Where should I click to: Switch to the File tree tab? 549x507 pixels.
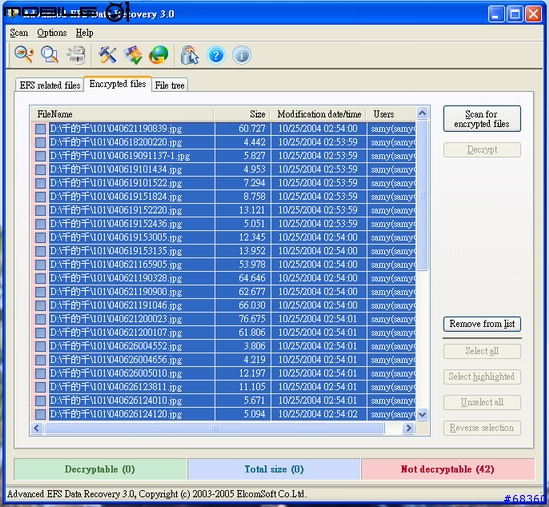click(x=169, y=85)
